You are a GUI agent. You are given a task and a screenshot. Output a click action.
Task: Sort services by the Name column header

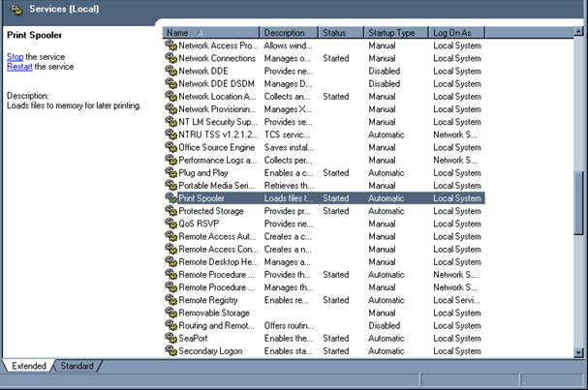tap(211, 33)
